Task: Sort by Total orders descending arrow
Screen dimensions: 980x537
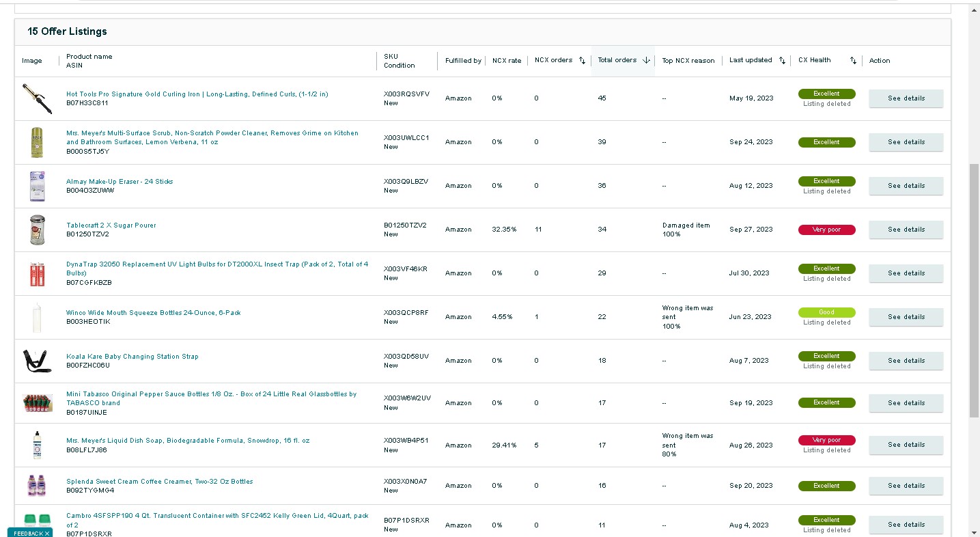Action: 646,60
